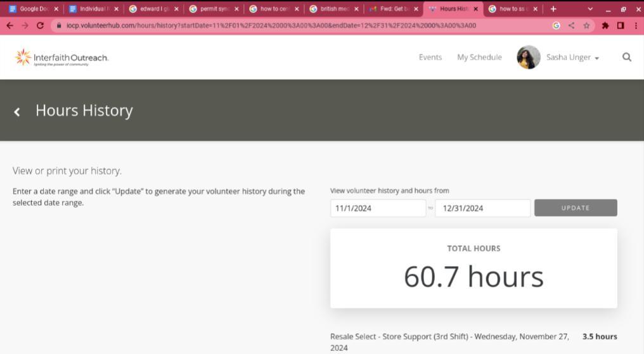Switch to the Individual document tab

click(94, 9)
